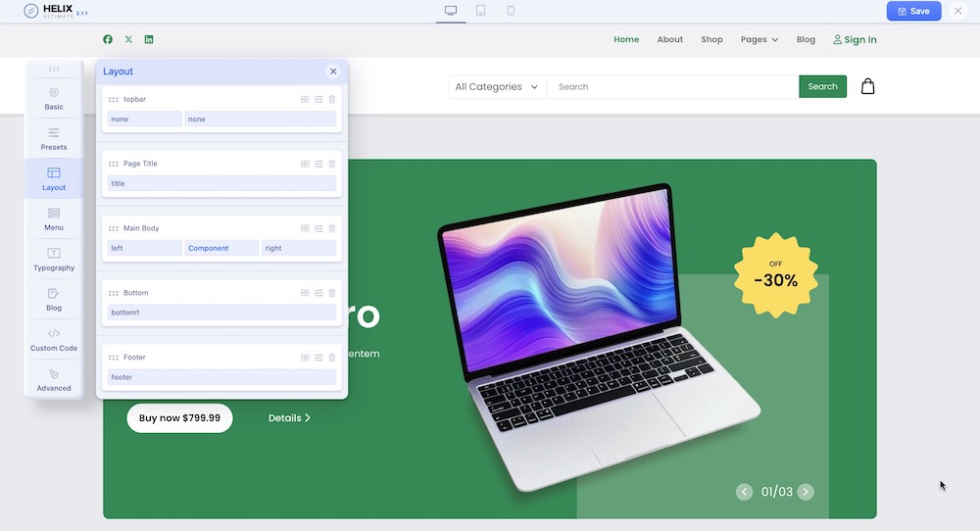
Task: Click Buy now $799.99 button
Action: click(179, 418)
